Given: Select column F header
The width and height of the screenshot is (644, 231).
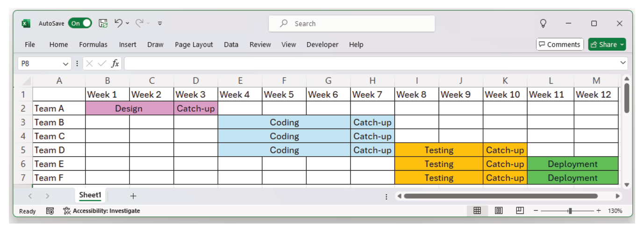Looking at the screenshot, I should click(x=284, y=81).
